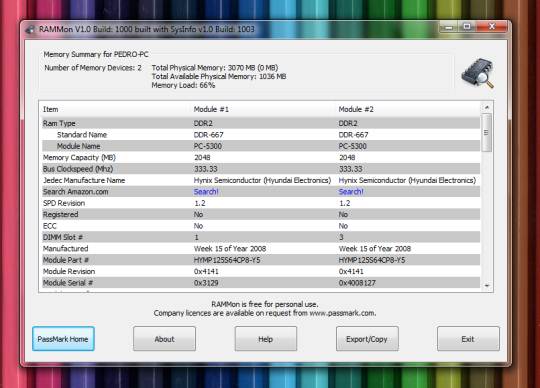Image resolution: width=540 pixels, height=388 pixels.
Task: Click Module #1 bus clockspeed '333.33'
Action: (206, 169)
